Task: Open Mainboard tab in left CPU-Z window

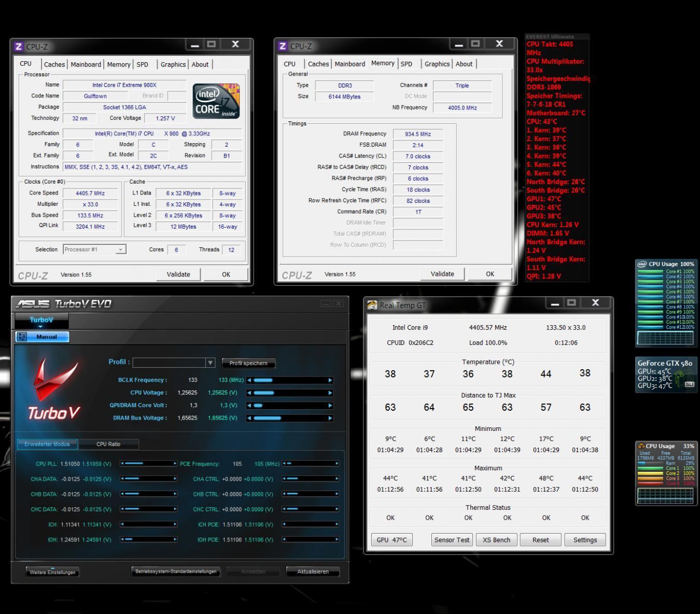Action: pyautogui.click(x=86, y=64)
